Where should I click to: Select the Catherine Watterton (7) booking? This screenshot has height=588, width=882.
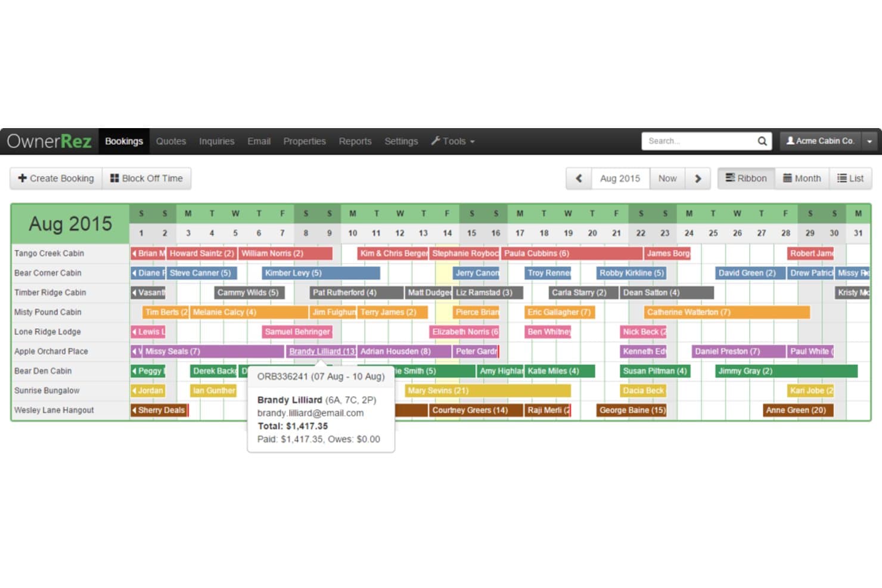click(x=727, y=312)
